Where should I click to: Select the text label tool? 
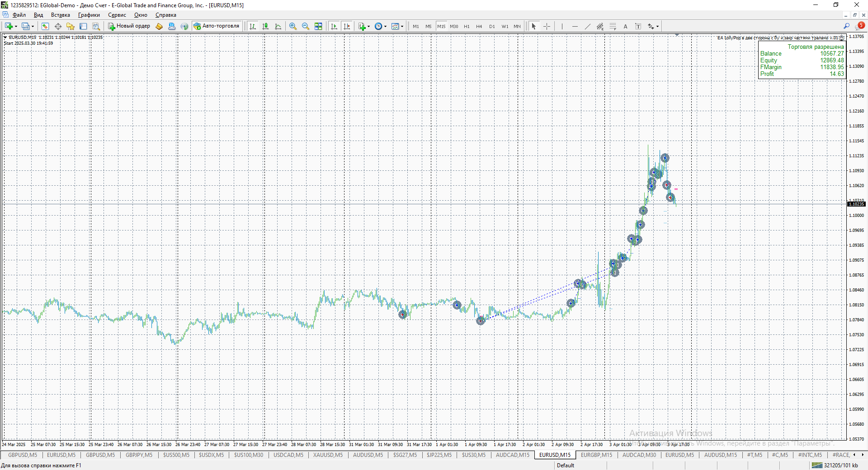pos(638,26)
